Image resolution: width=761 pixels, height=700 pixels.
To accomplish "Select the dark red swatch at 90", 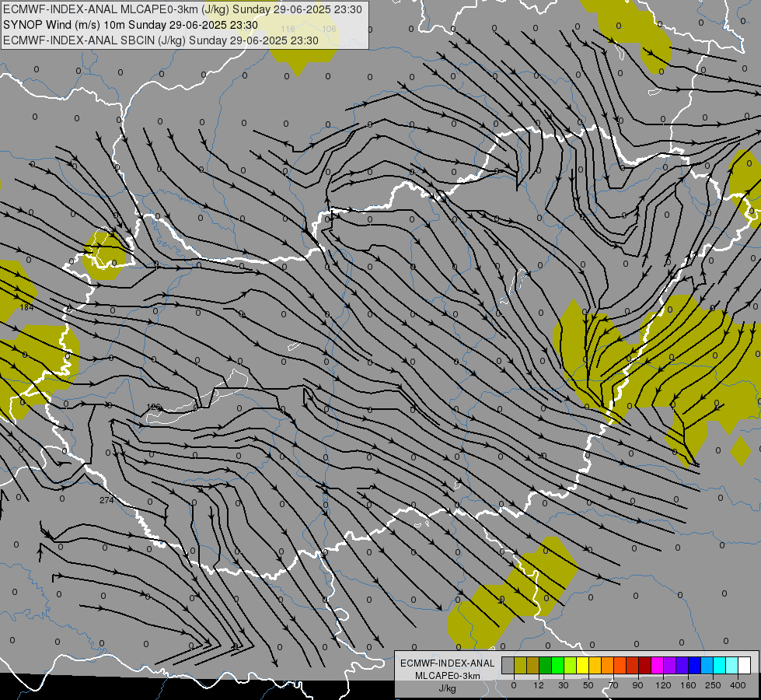I will click(645, 665).
